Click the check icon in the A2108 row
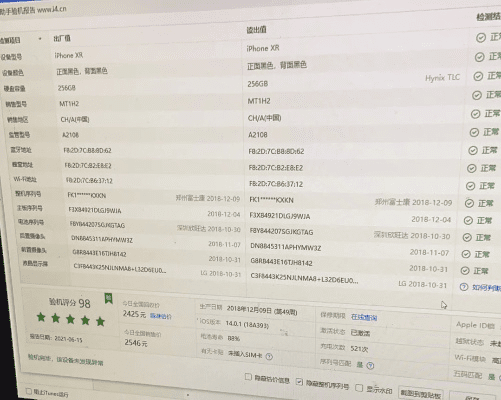Image resolution: width=501 pixels, height=400 pixels. (474, 133)
